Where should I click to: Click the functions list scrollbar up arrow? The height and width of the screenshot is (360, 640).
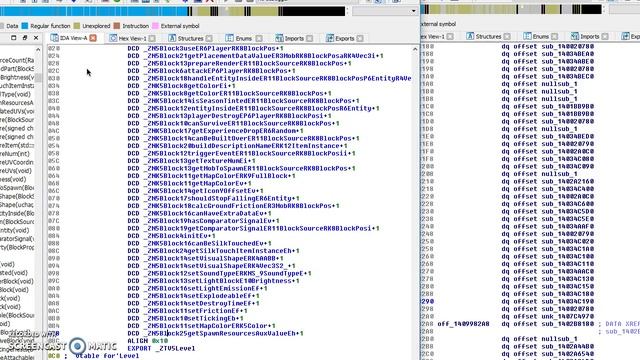pyautogui.click(x=38, y=50)
